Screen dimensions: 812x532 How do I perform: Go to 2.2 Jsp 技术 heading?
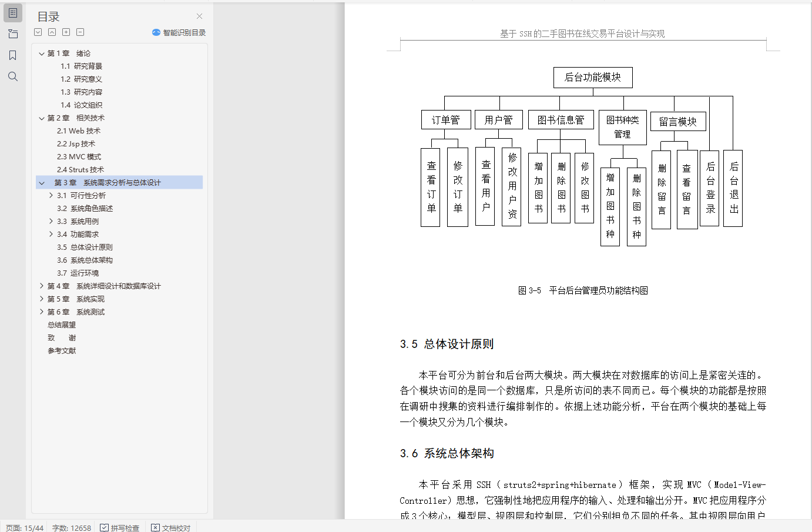(76, 144)
